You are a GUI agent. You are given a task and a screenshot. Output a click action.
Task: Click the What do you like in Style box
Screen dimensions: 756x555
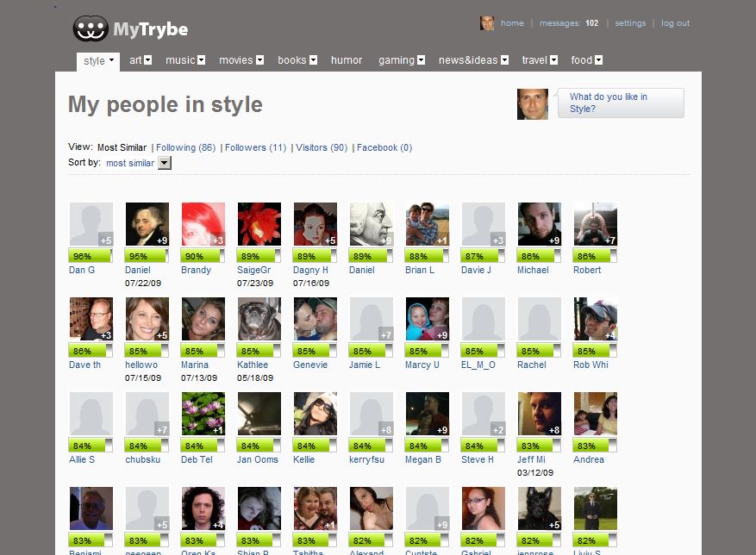(x=621, y=103)
